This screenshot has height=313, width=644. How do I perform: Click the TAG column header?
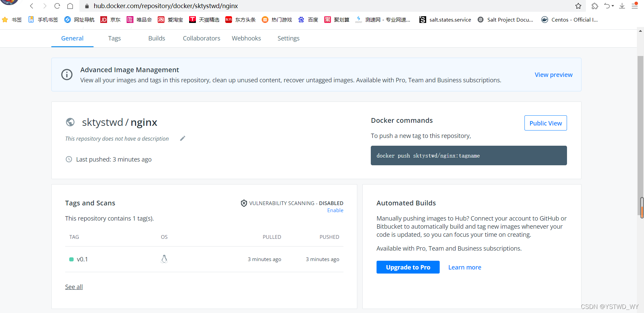click(x=74, y=237)
